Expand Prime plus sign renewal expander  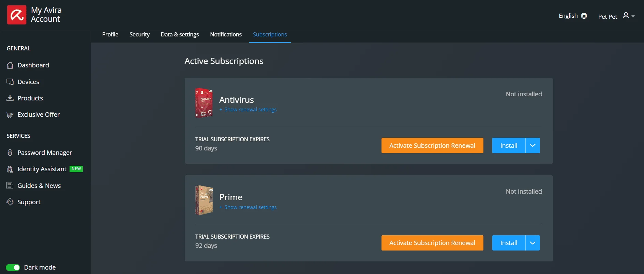[221, 207]
